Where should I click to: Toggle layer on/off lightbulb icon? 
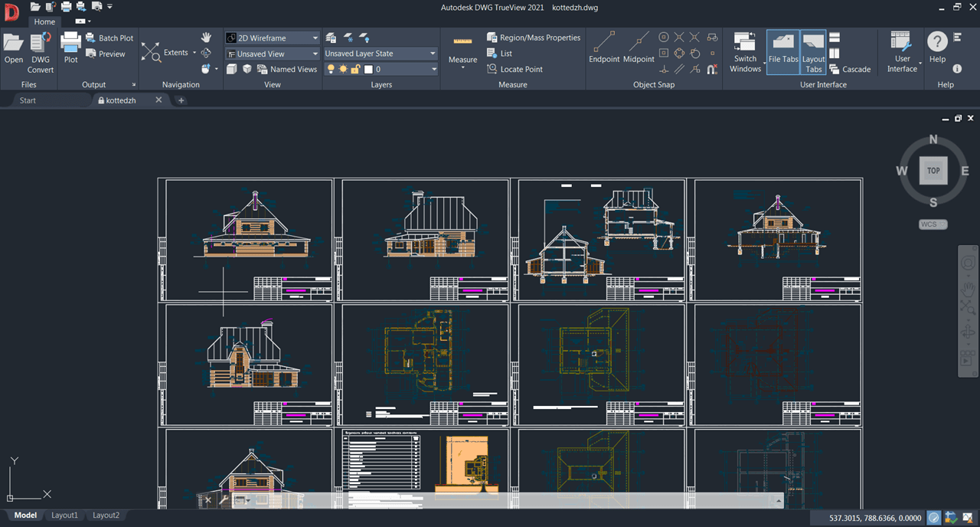click(x=332, y=69)
